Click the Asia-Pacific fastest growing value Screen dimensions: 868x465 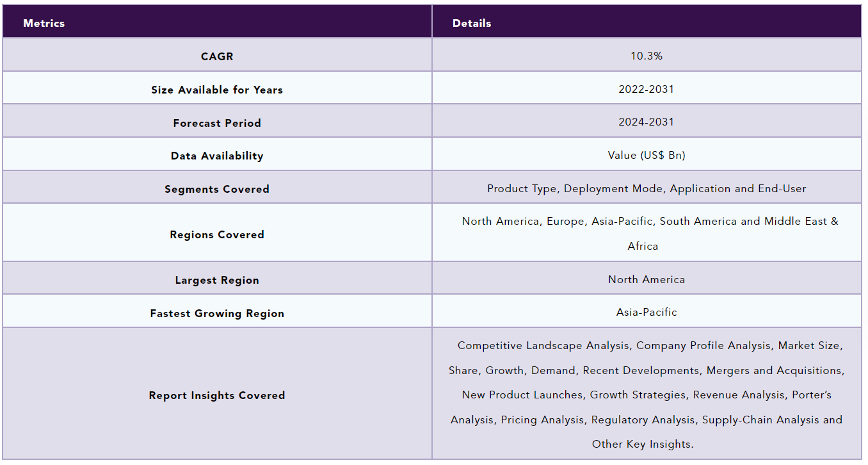pyautogui.click(x=647, y=313)
